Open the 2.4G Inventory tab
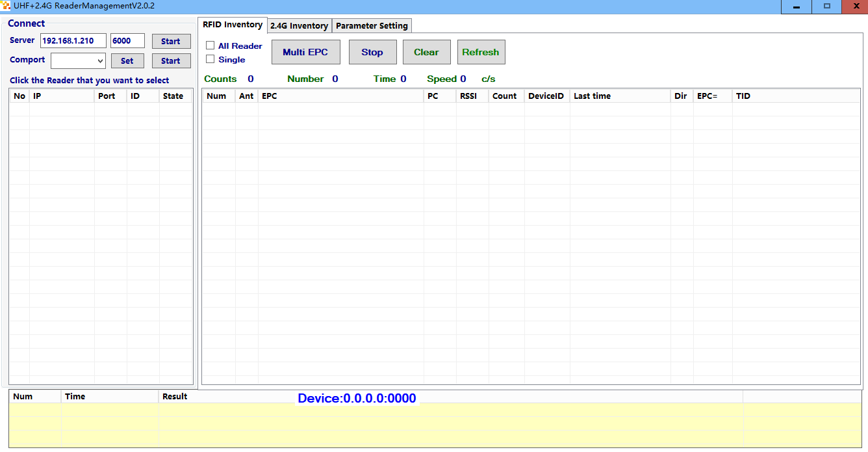Viewport: 868px width, 452px height. coord(299,26)
